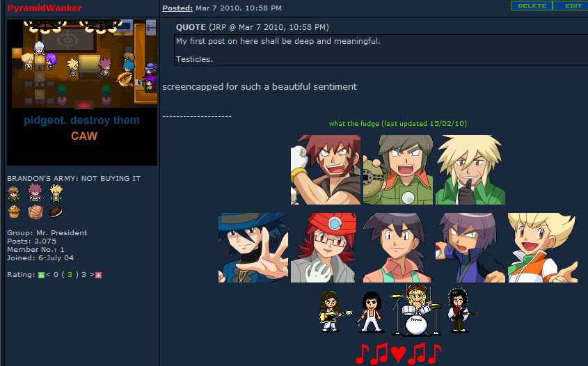Viewport: 588px width, 366px height.
Task: Click the Posted permalink
Action: tap(177, 8)
